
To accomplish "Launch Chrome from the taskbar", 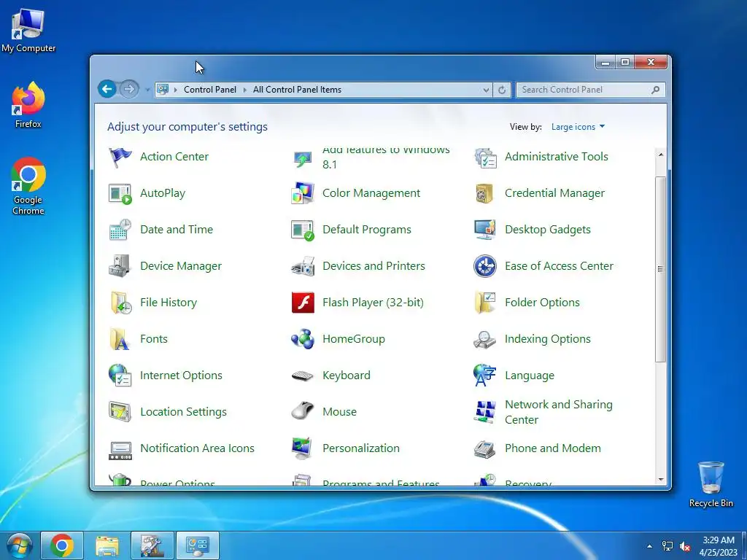I will coord(62,545).
